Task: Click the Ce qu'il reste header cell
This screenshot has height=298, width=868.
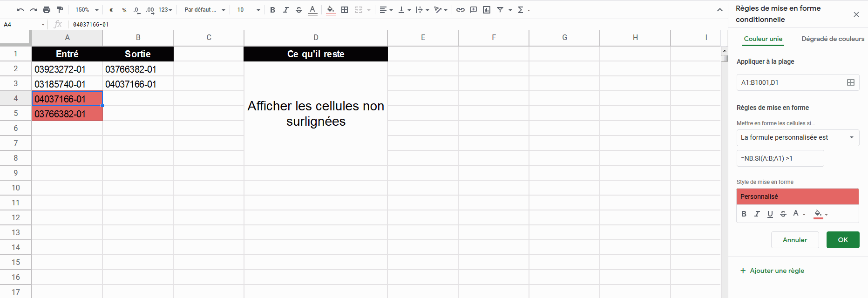Action: point(316,54)
